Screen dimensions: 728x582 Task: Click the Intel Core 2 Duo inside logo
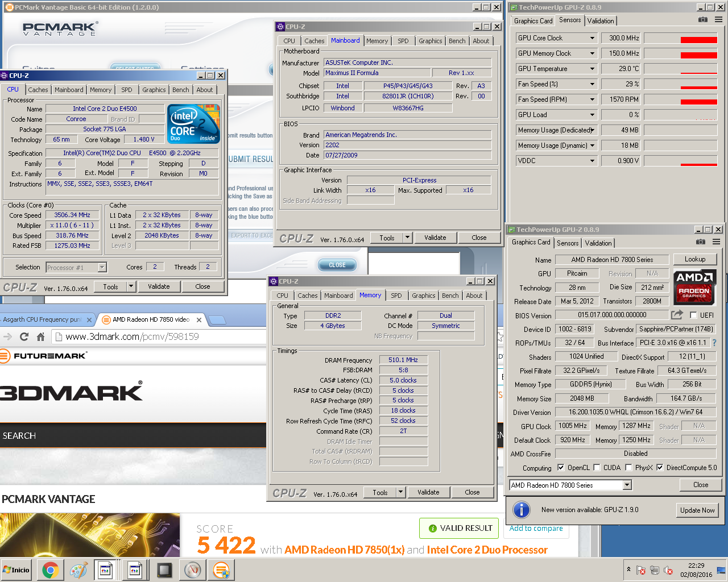click(x=194, y=124)
